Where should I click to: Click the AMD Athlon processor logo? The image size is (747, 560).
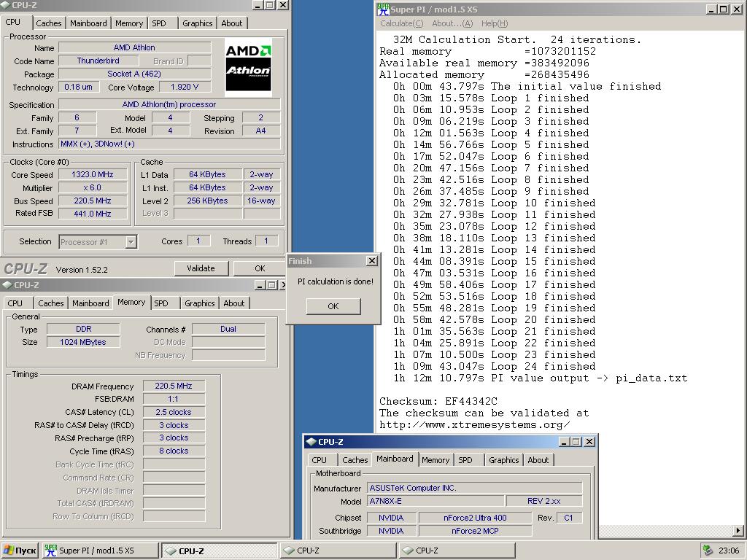[x=248, y=67]
